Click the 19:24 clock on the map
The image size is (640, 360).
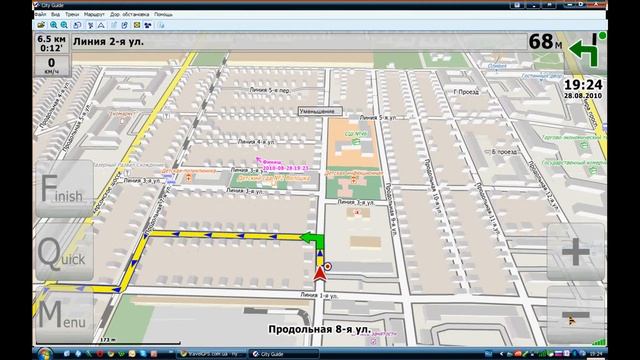(583, 85)
